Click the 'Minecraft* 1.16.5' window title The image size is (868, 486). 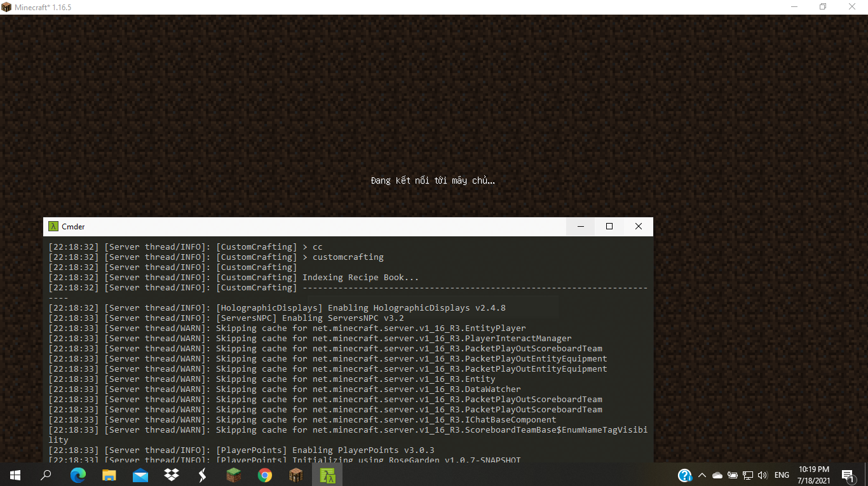point(43,7)
